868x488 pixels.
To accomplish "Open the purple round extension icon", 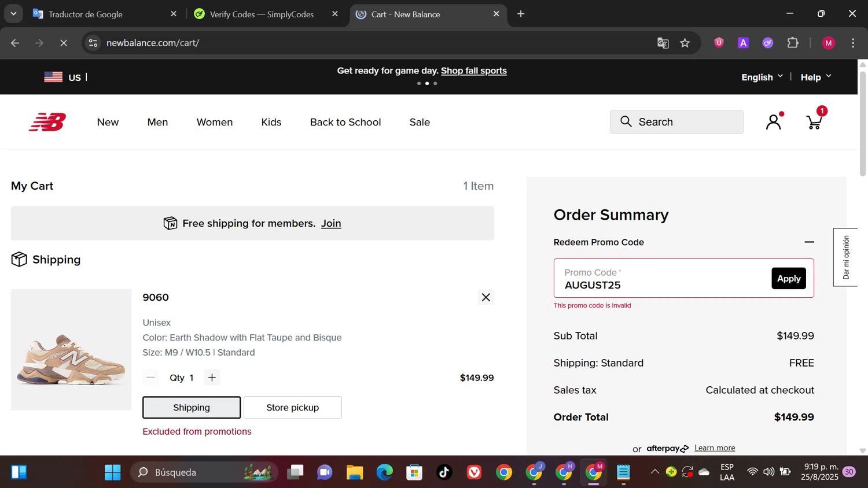I will (x=768, y=43).
